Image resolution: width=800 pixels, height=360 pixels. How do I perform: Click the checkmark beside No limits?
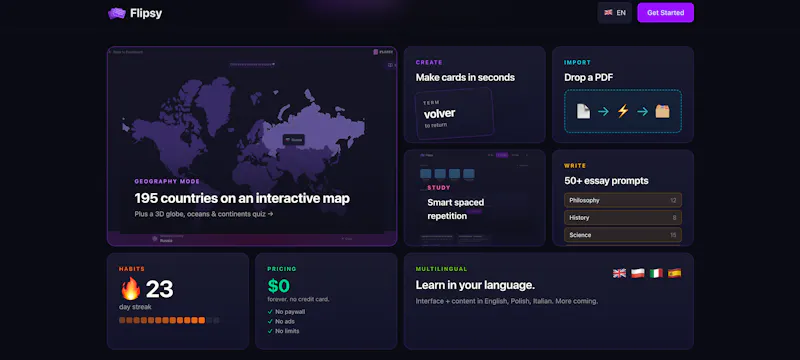[270, 331]
